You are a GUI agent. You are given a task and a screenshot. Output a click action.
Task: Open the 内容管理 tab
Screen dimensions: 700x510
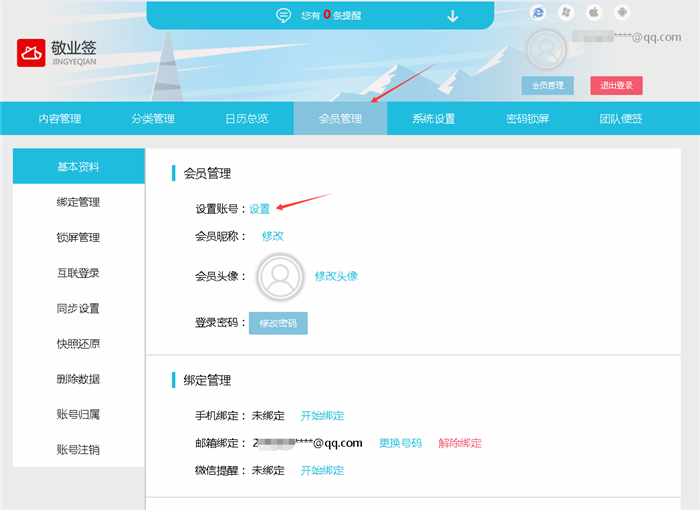[x=60, y=119]
